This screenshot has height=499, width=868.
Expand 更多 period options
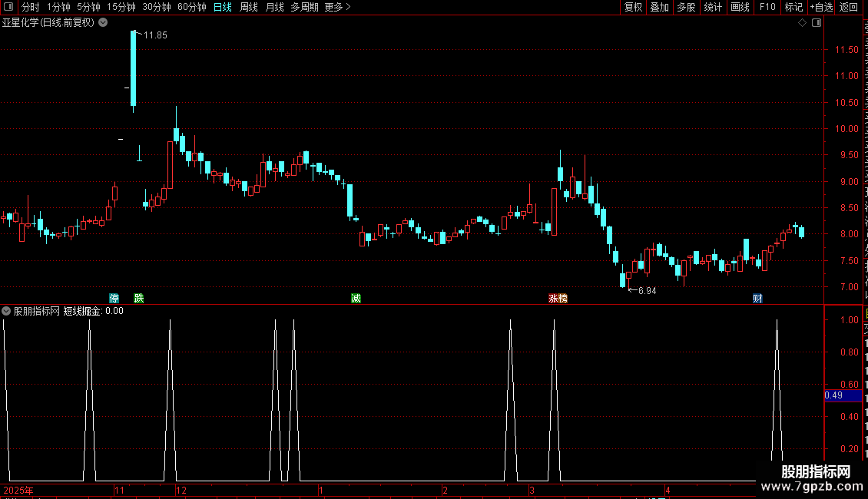coord(338,7)
